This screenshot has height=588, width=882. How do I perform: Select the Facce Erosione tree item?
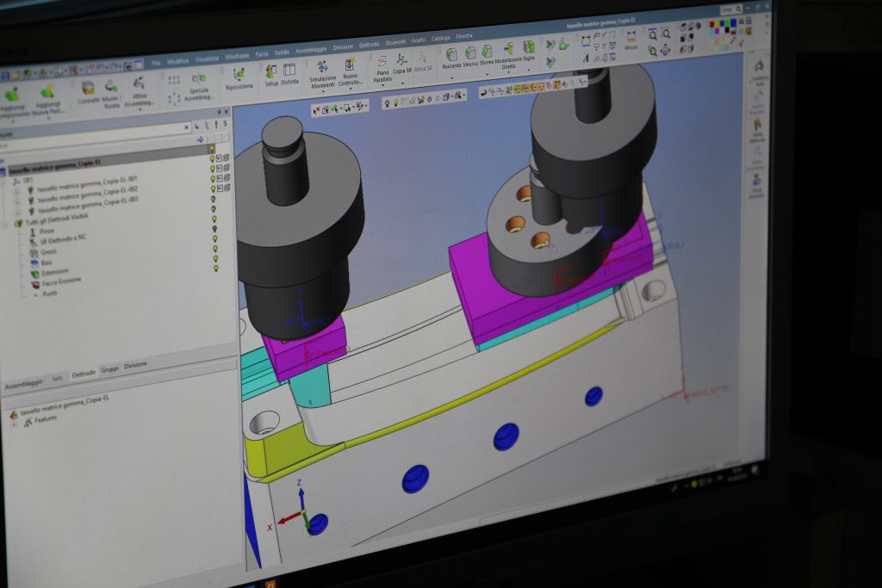click(x=61, y=281)
